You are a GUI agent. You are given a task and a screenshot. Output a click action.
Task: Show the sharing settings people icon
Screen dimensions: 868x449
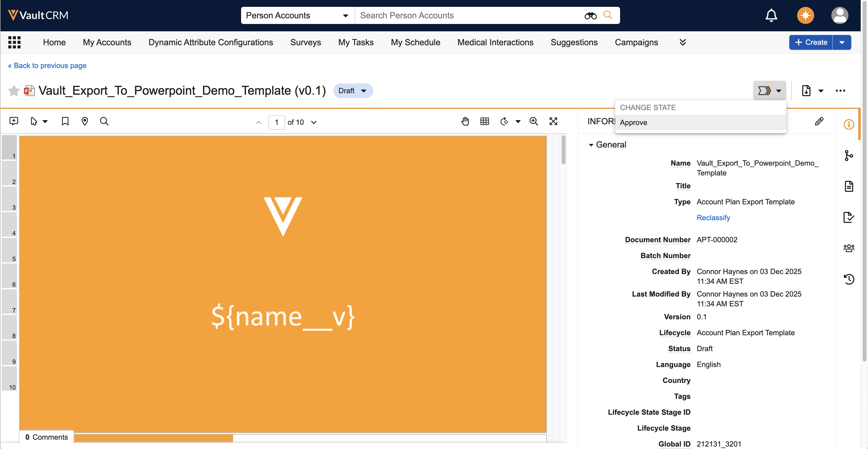pos(848,248)
